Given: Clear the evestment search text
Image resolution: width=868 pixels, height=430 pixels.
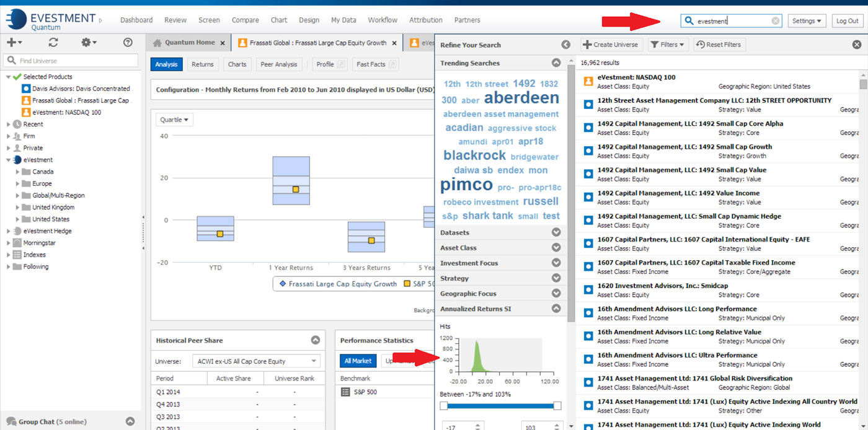Looking at the screenshot, I should (775, 21).
